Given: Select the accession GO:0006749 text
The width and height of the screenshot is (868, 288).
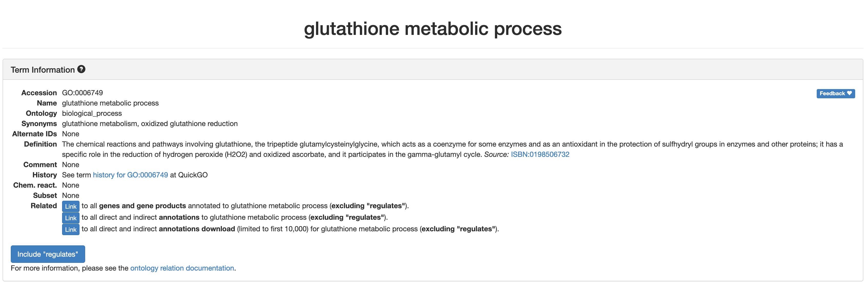Looking at the screenshot, I should 82,92.
